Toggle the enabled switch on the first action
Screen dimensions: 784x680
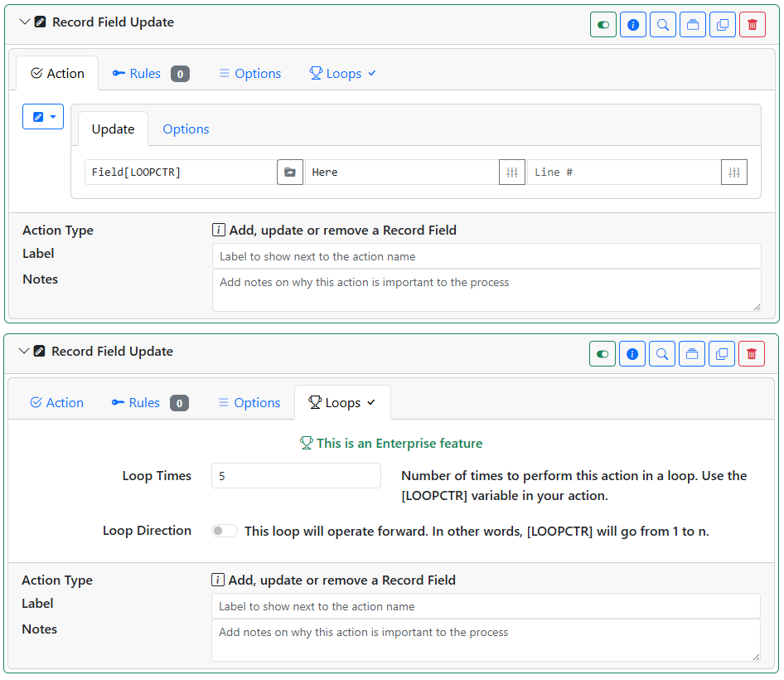pos(603,25)
